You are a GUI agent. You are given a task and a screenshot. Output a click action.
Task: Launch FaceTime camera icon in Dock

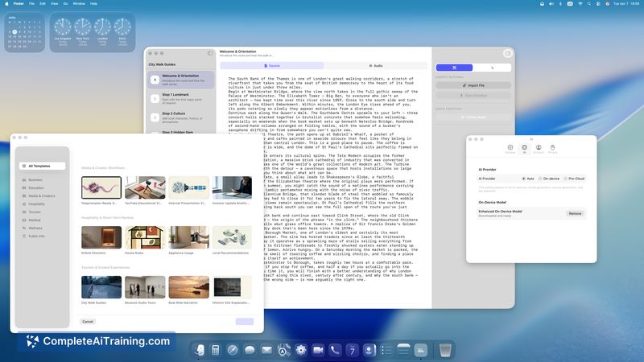(x=318, y=350)
